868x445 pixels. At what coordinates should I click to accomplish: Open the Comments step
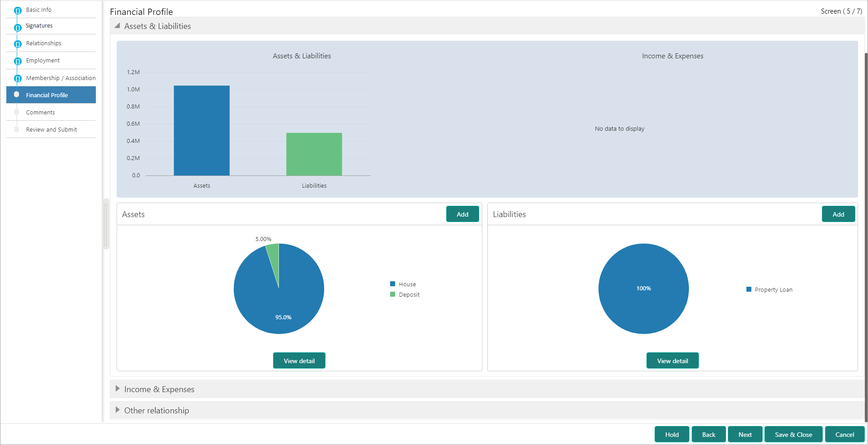(x=40, y=112)
